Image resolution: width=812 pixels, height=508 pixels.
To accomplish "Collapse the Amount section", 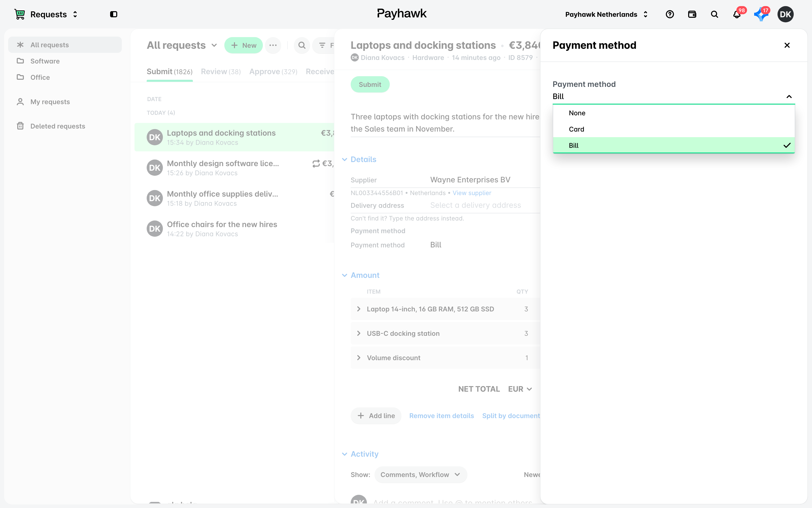I will tap(345, 275).
